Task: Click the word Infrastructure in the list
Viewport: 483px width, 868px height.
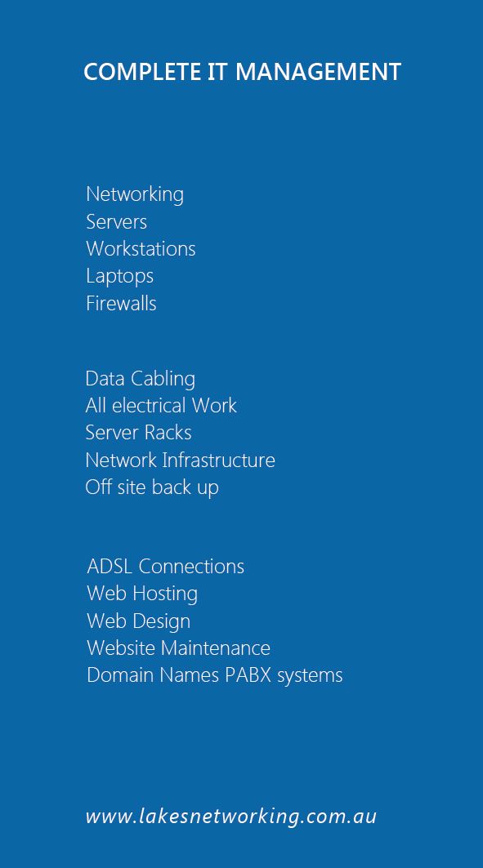Action: (219, 460)
